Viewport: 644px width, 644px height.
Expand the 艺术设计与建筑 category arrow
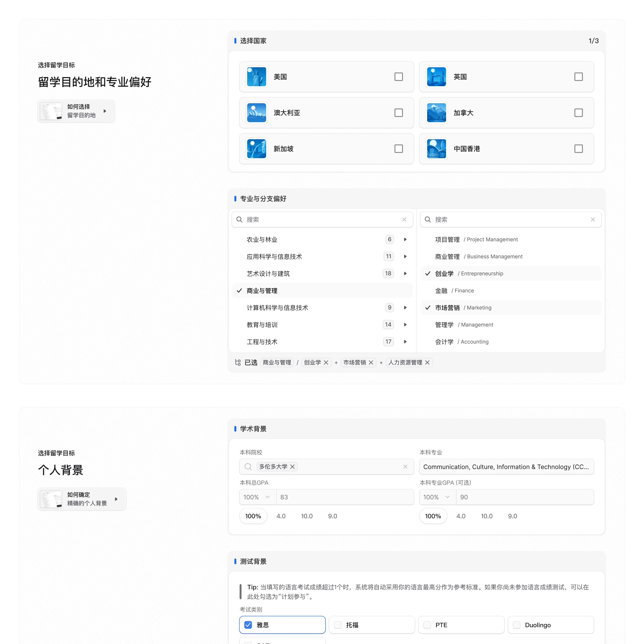pyautogui.click(x=405, y=273)
